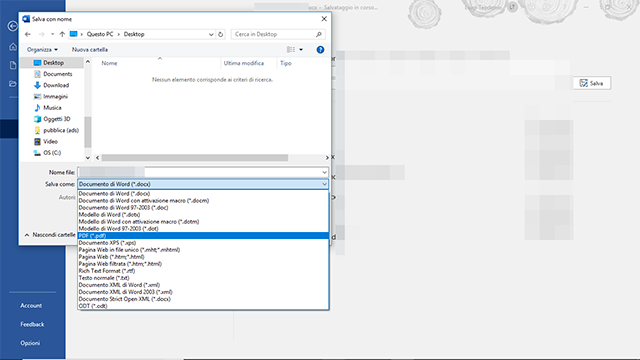Click the up-one-level arrow in the dialog
Image resolution: width=640 pixels, height=360 pixels.
pyautogui.click(x=62, y=34)
